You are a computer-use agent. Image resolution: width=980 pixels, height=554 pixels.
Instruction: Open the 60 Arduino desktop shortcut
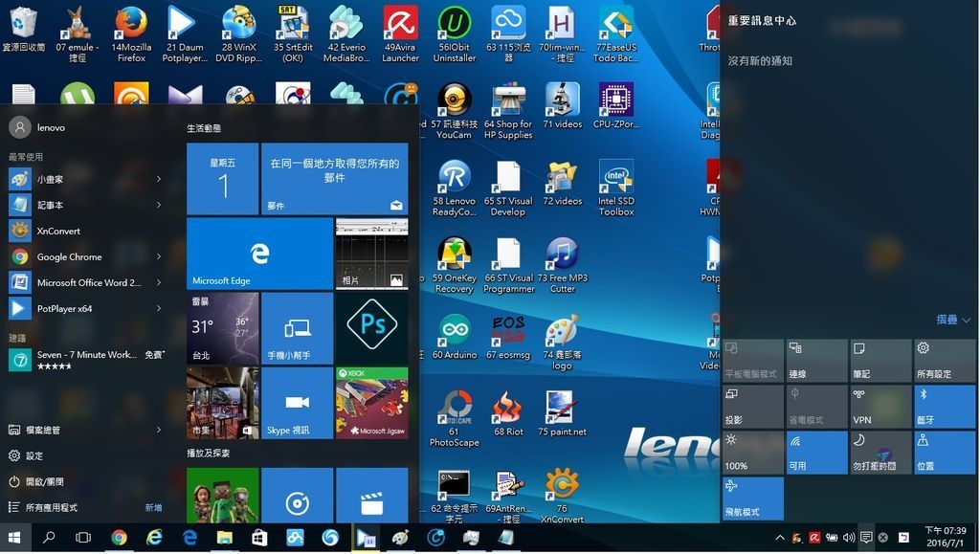coord(455,336)
